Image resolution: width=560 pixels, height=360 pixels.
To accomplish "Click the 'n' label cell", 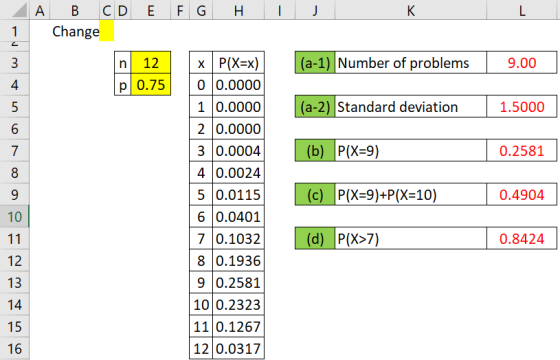I will pyautogui.click(x=123, y=63).
